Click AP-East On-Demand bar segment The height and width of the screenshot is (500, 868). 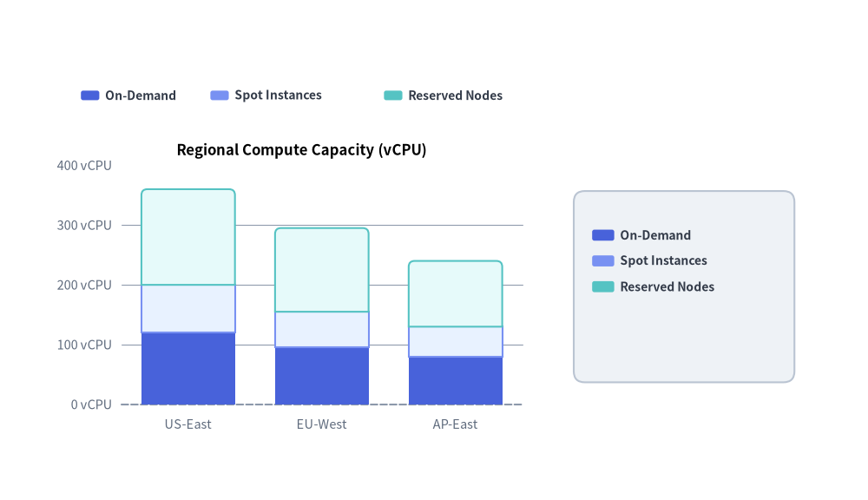click(x=456, y=381)
